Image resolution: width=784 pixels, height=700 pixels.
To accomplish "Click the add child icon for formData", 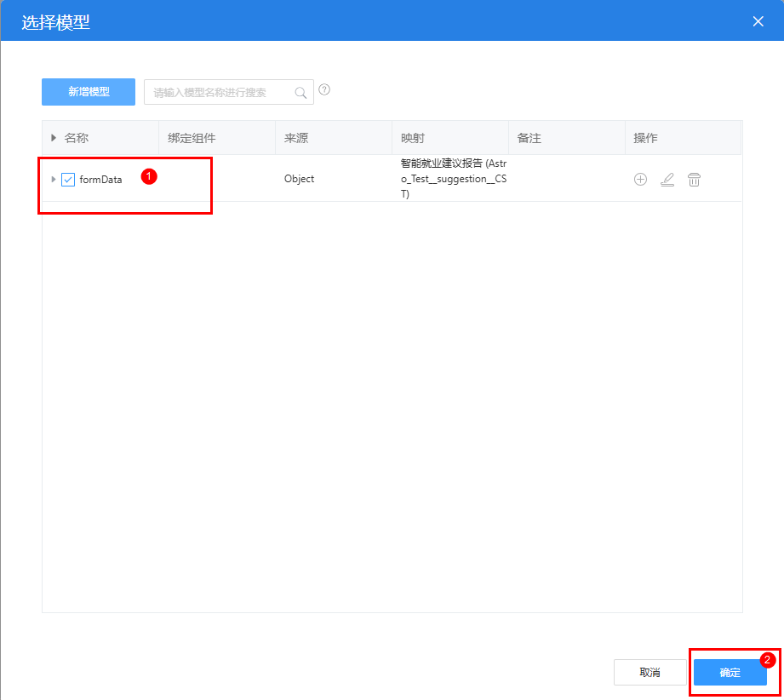I will coord(640,179).
